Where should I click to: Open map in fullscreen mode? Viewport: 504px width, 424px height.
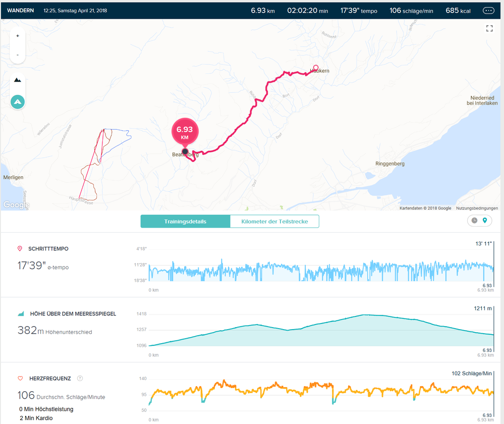point(489,29)
